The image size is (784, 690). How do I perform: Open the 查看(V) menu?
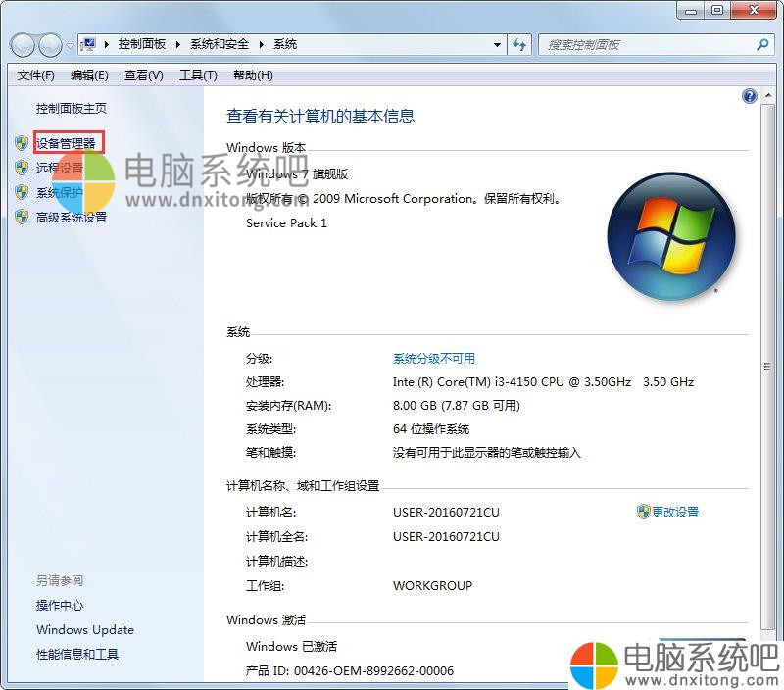tap(143, 75)
